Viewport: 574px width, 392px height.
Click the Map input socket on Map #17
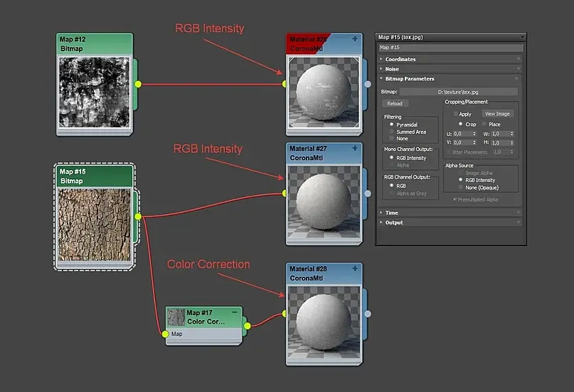point(166,334)
